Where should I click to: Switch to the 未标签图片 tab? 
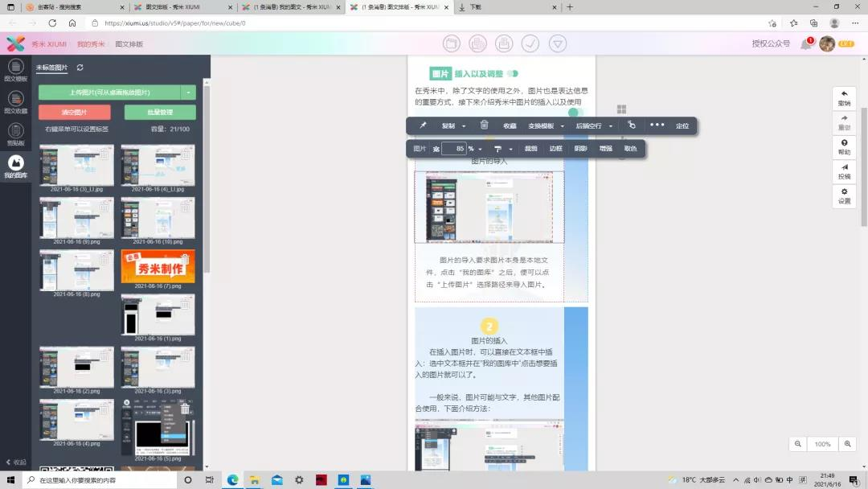[x=51, y=68]
